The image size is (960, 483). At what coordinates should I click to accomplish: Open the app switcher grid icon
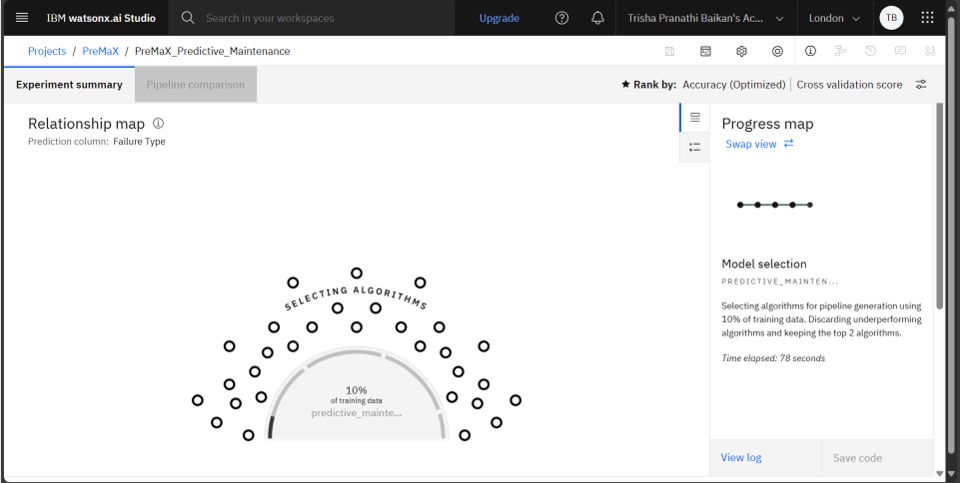click(x=927, y=18)
